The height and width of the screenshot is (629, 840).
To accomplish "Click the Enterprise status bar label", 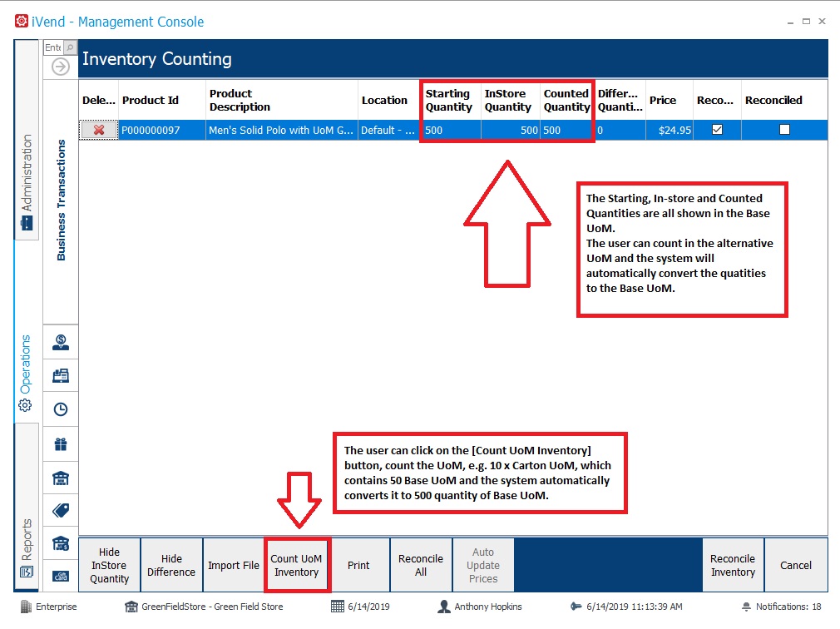I will (57, 607).
